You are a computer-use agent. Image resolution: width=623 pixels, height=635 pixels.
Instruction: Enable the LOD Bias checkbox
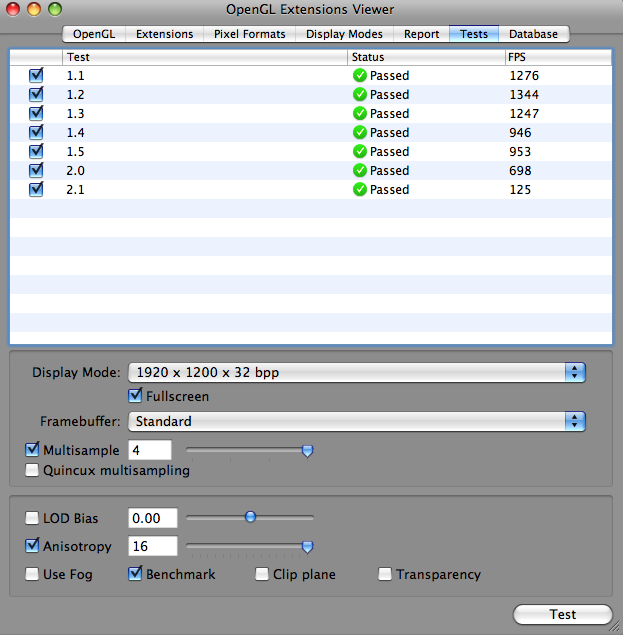pos(32,518)
